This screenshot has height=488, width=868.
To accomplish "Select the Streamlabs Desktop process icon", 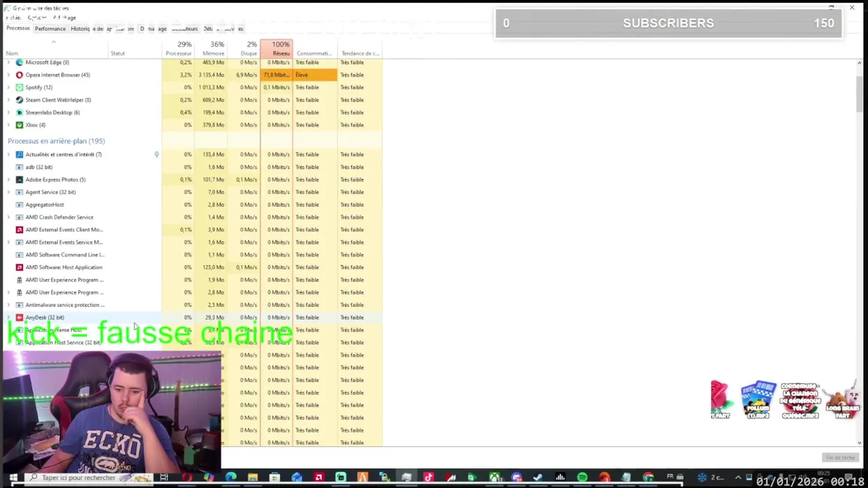I will 19,113.
